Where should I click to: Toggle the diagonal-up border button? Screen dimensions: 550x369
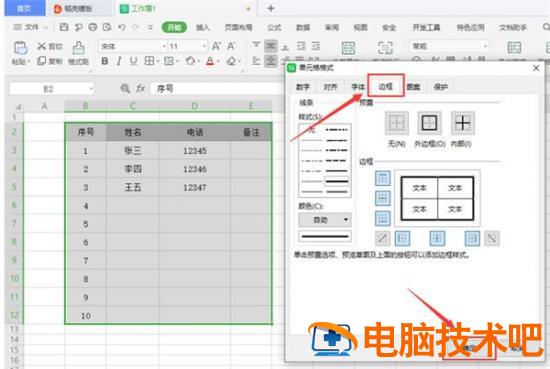click(x=383, y=239)
